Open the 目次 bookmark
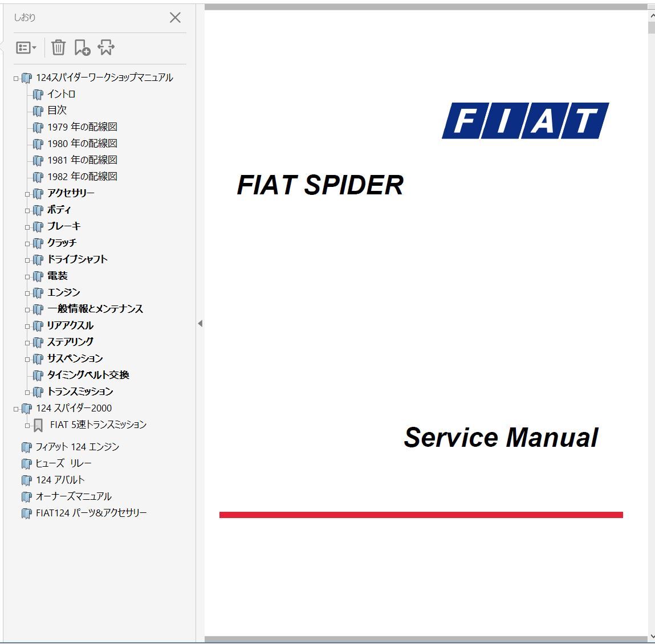The height and width of the screenshot is (644, 655). pos(57,110)
